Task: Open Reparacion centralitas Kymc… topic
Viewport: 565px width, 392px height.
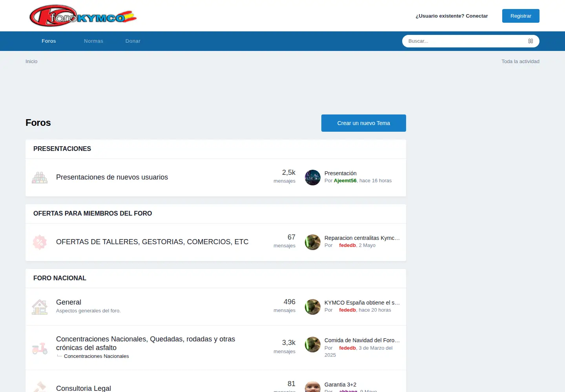Action: (362, 238)
